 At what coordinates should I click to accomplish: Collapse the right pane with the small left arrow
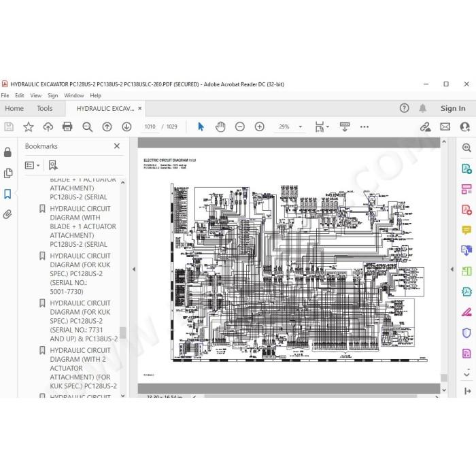click(452, 269)
